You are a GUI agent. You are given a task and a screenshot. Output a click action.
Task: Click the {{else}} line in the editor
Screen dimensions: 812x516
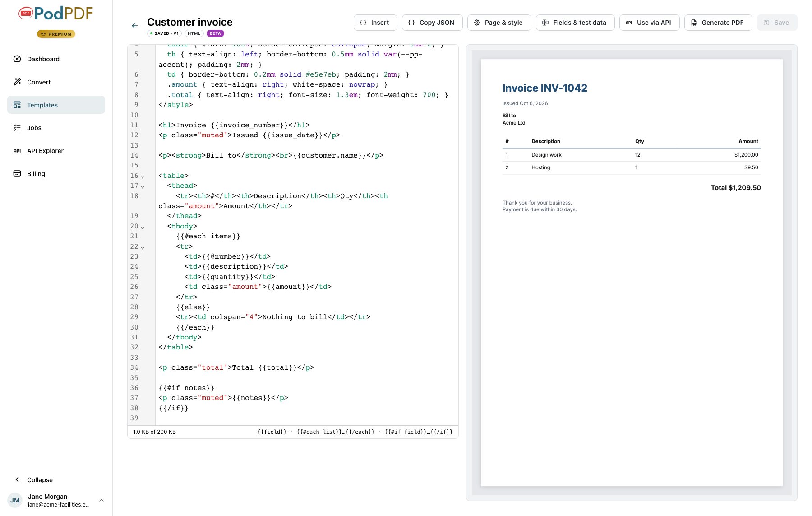coord(193,307)
